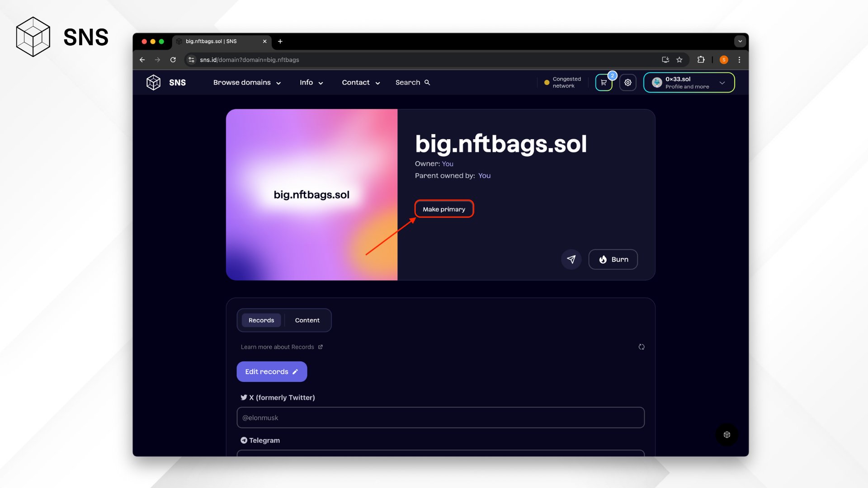
Task: Open the shopping cart icon
Action: (x=604, y=83)
